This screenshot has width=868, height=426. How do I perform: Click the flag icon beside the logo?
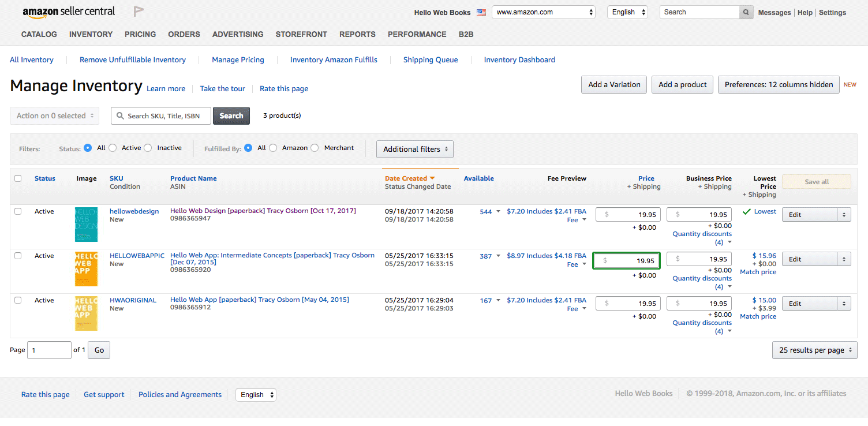(139, 11)
